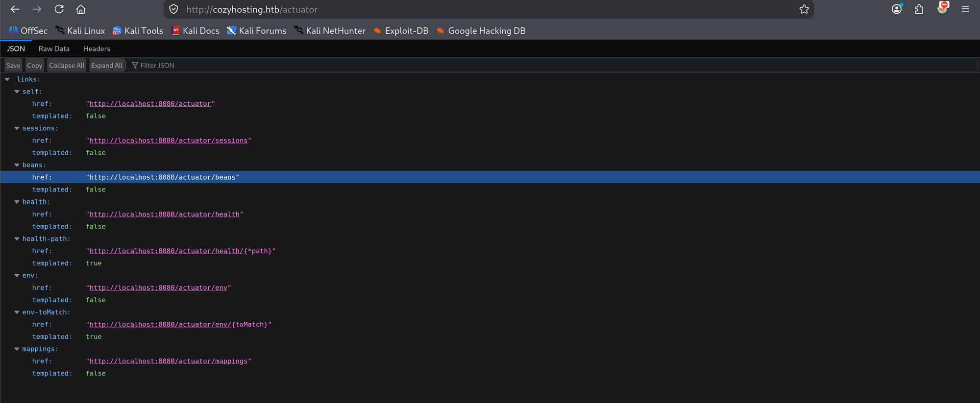
Task: Open the Google Hacking DB bookmark
Action: pyautogui.click(x=481, y=31)
